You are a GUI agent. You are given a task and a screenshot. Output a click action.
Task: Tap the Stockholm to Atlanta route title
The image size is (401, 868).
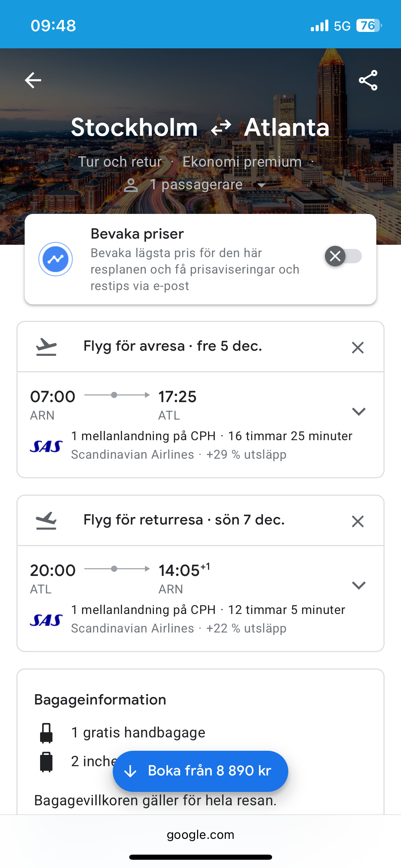200,128
